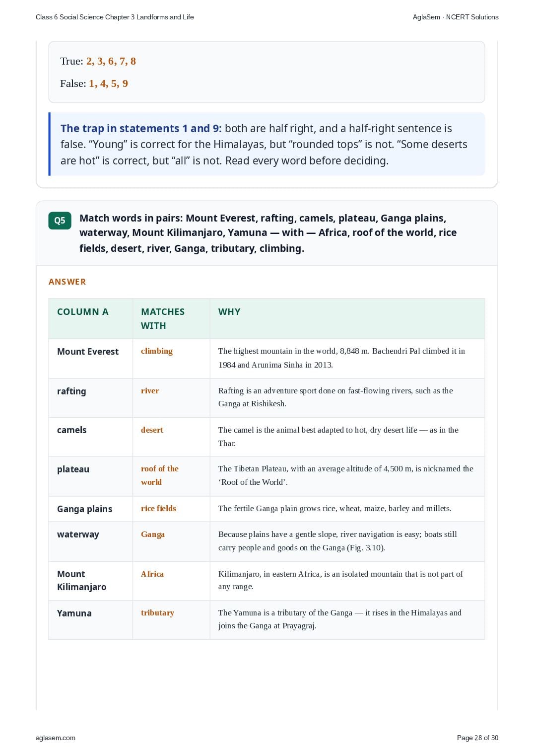Select the 'roof of the world' answer
Viewport: 534px width, 756px height.
160,475
